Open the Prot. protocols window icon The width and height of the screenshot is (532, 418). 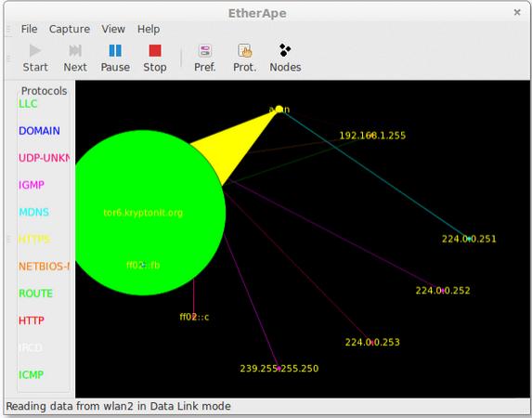pos(244,51)
